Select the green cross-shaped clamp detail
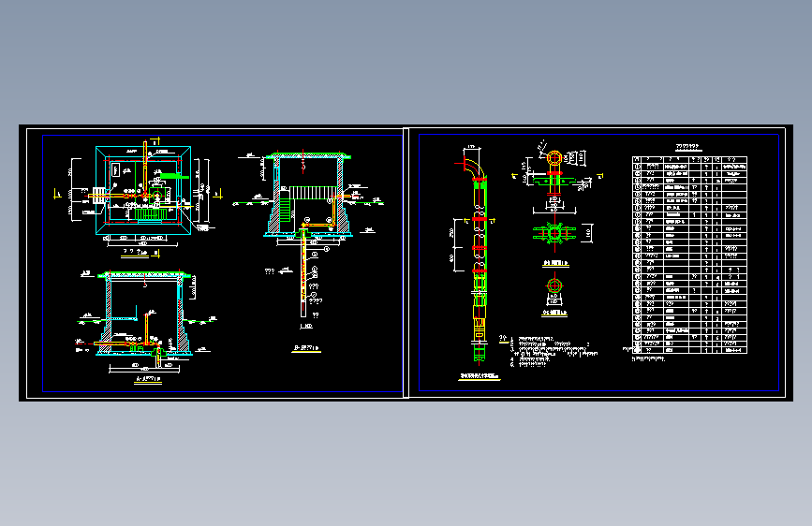 (554, 233)
